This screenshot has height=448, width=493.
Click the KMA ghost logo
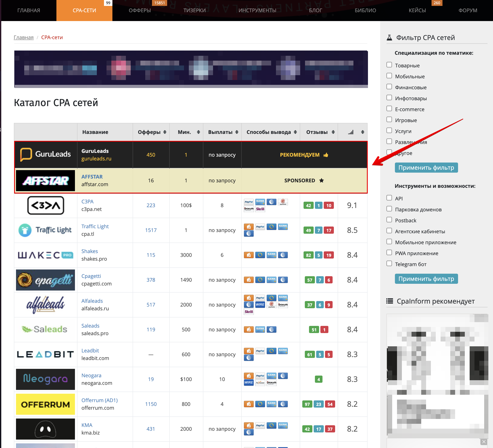coord(45,429)
